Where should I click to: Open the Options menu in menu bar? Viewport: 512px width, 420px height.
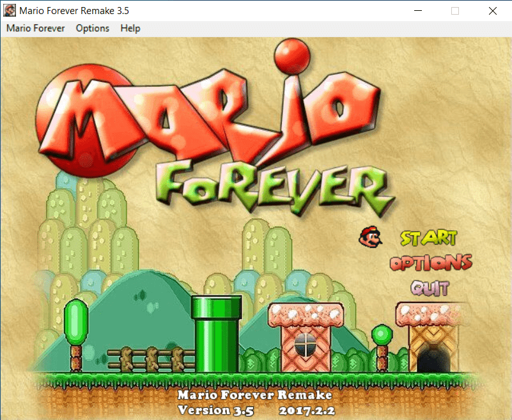(93, 28)
